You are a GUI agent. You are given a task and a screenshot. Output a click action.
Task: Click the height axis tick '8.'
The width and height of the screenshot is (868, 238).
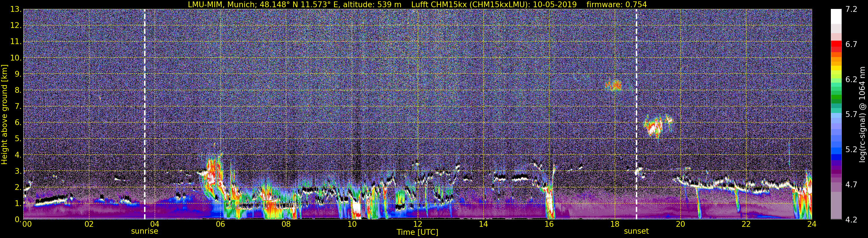pyautogui.click(x=18, y=90)
